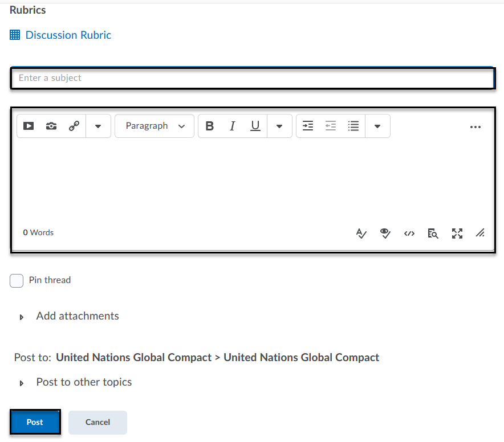Increase indent of the text
This screenshot has width=504, height=442.
click(308, 126)
